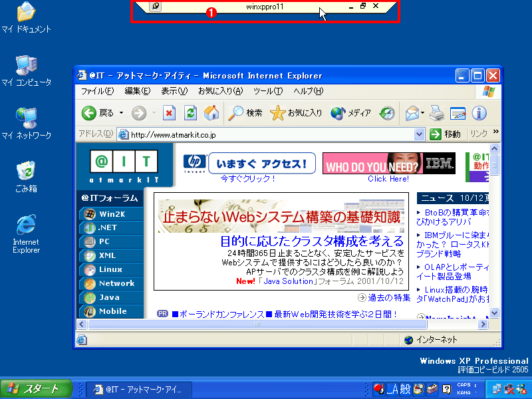This screenshot has width=532, height=399.
Task: Open the 編集(E) menu
Action: pyautogui.click(x=137, y=91)
